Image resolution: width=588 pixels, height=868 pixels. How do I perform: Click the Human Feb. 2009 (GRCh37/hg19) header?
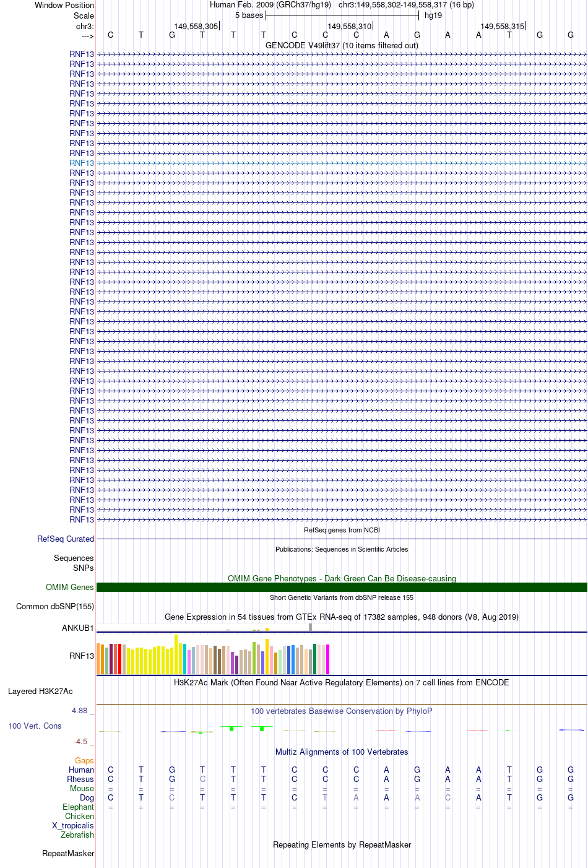click(270, 4)
